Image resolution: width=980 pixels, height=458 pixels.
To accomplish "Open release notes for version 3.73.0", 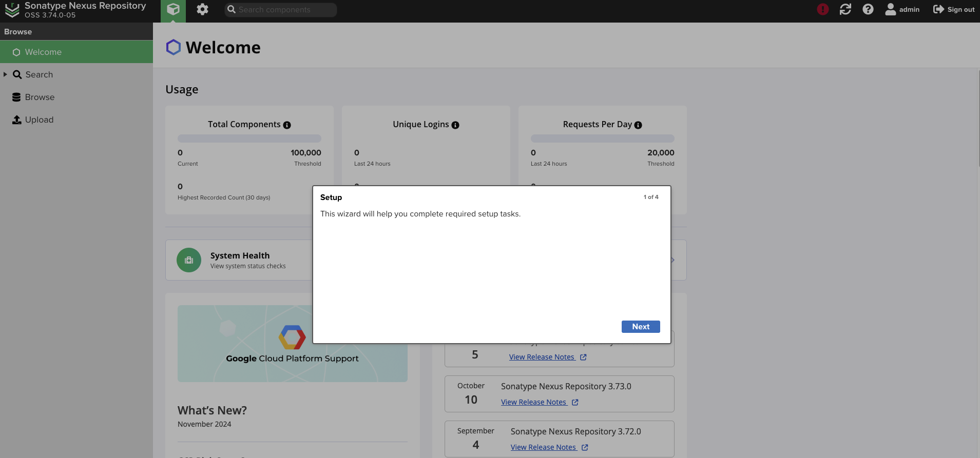I will click(x=540, y=402).
